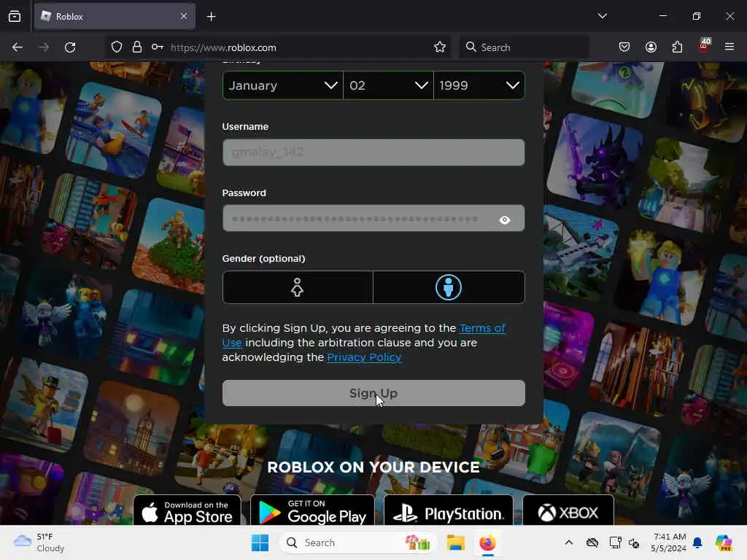
Task: Open the Privacy Policy link
Action: tap(364, 357)
